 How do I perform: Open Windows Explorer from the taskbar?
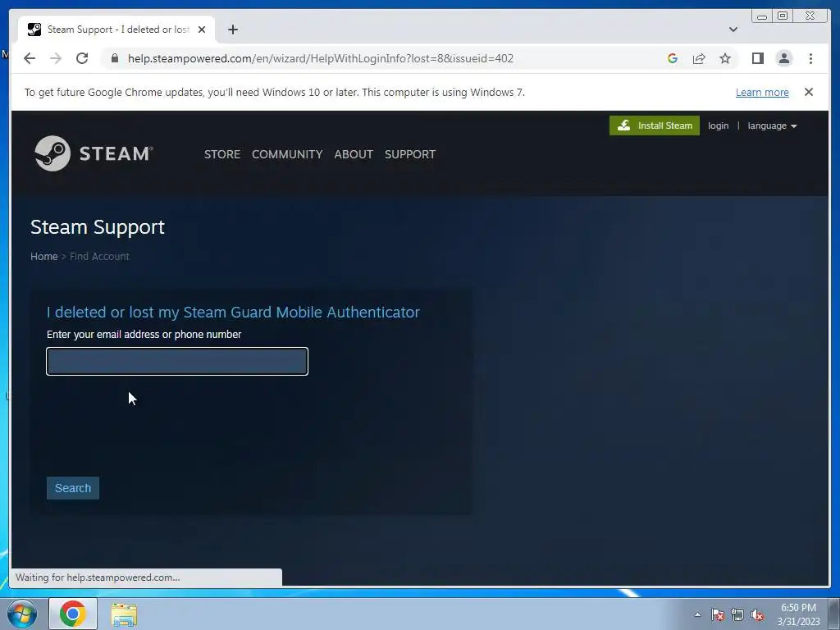pyautogui.click(x=124, y=614)
